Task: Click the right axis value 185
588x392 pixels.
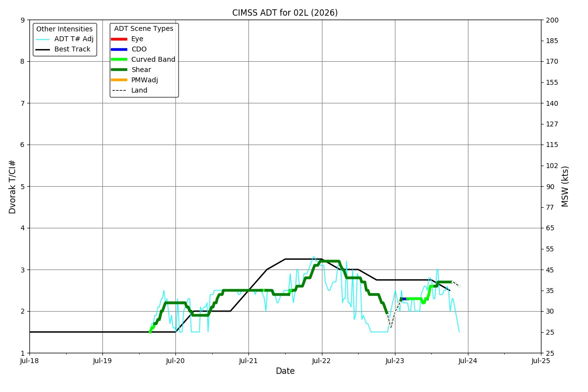Action: coord(551,41)
